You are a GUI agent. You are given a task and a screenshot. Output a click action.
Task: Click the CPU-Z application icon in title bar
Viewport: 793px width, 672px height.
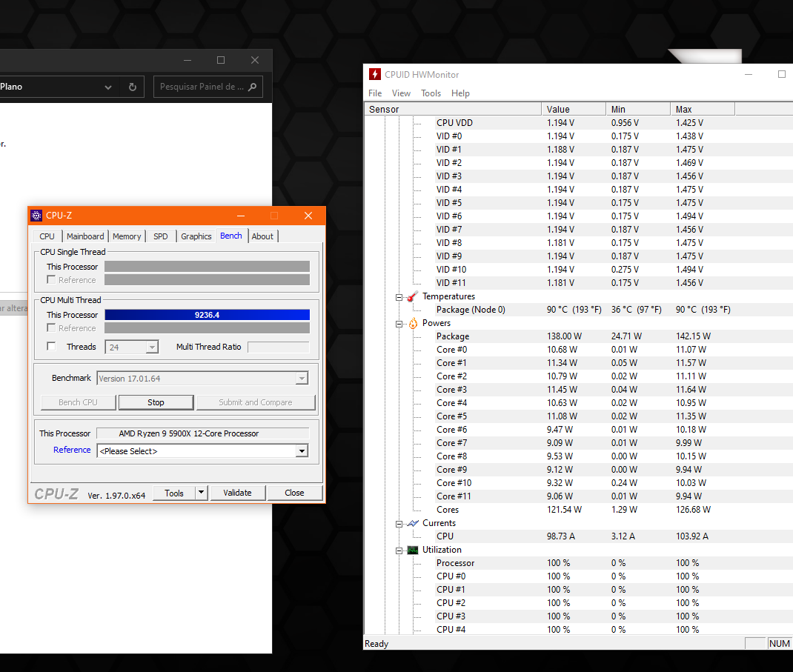click(36, 216)
